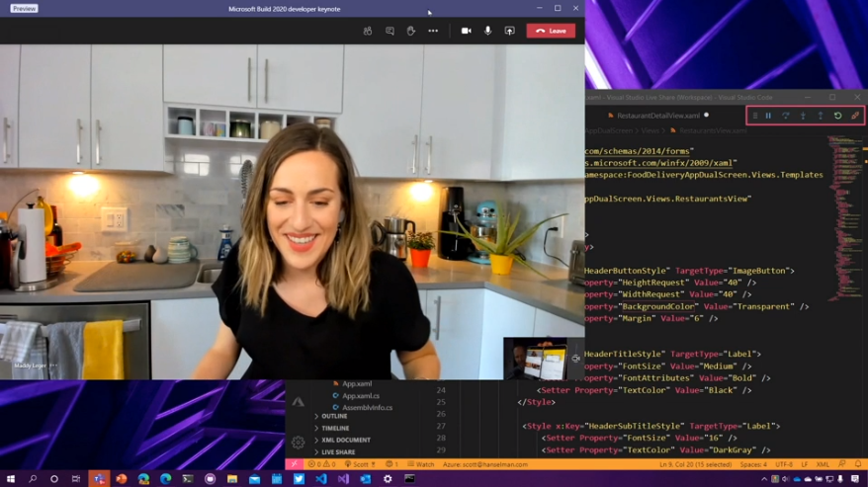Open the Windows Start menu
The width and height of the screenshot is (868, 487).
(x=11, y=479)
